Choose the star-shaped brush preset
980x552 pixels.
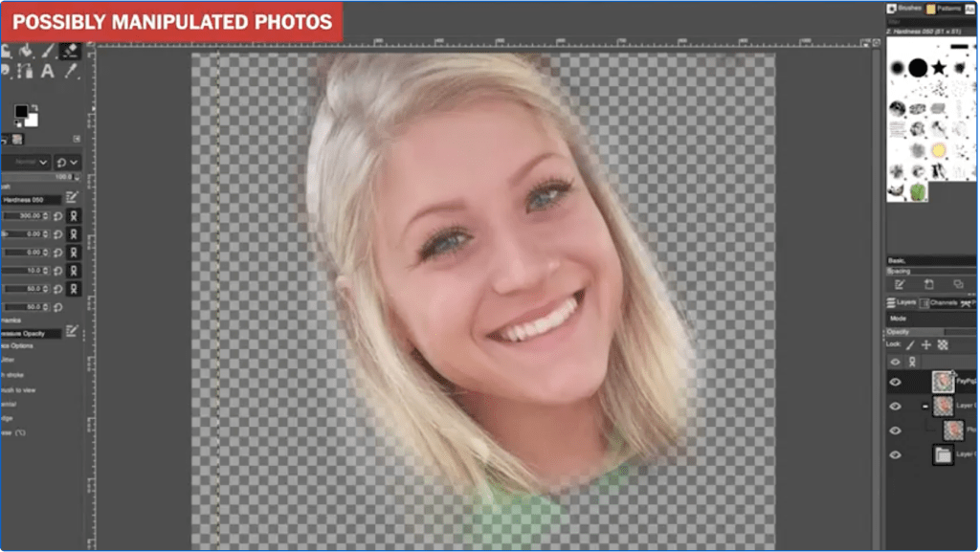coord(939,68)
